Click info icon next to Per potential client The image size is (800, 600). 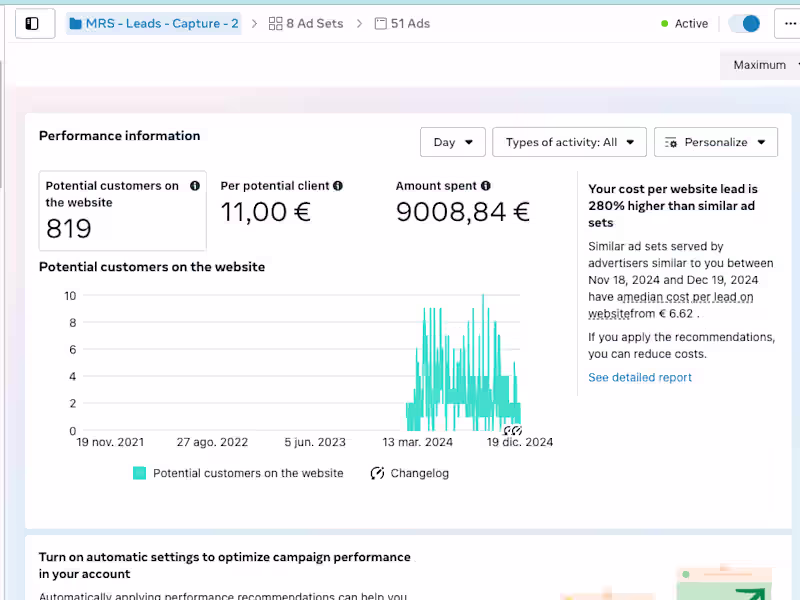pos(338,186)
